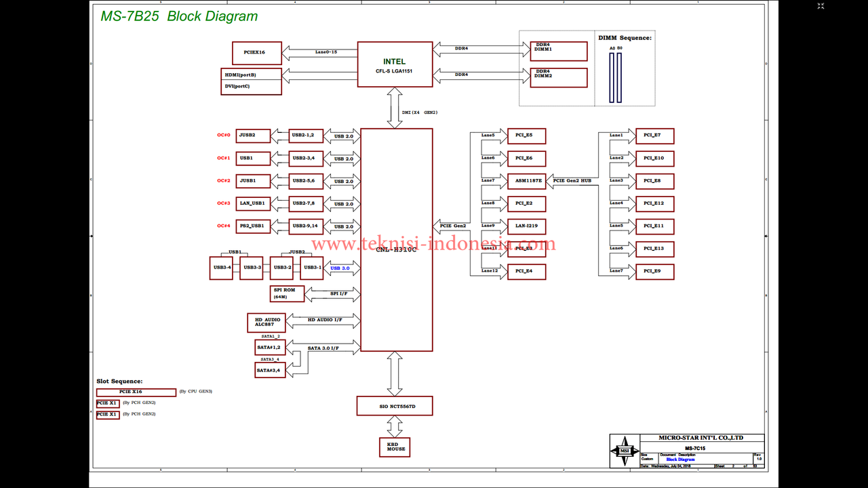Click the exit fullscreen arrows icon

821,6
